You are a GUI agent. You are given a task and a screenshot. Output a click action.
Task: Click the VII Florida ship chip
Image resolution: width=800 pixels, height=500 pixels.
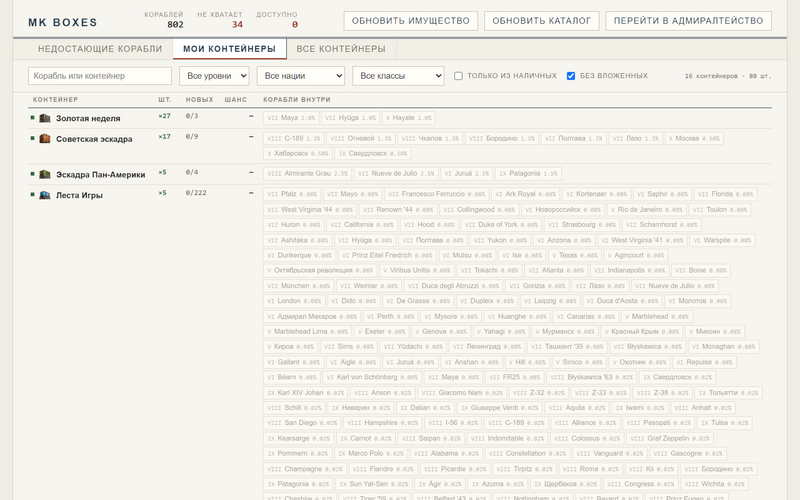tap(726, 194)
